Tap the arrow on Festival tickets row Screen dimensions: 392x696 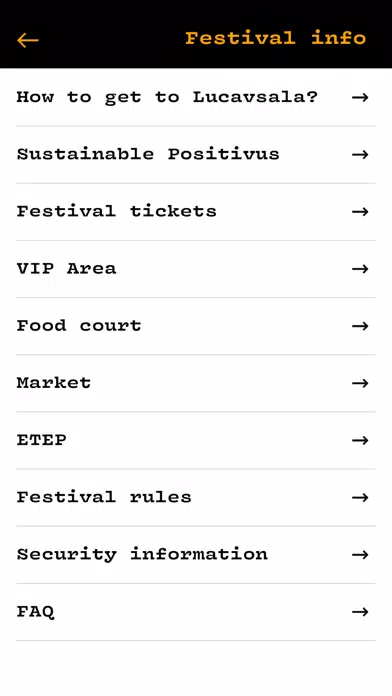(360, 211)
